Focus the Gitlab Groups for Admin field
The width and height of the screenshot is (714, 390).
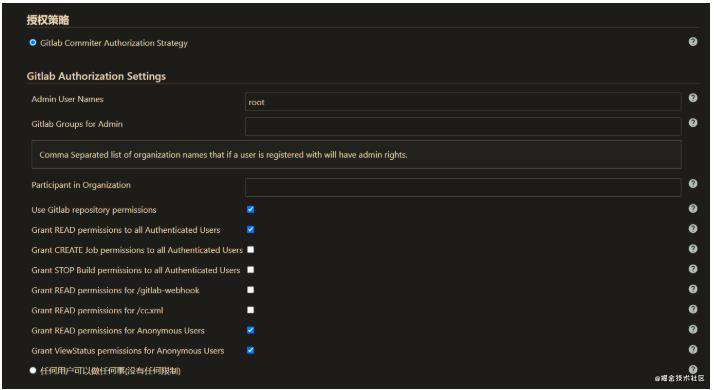463,127
